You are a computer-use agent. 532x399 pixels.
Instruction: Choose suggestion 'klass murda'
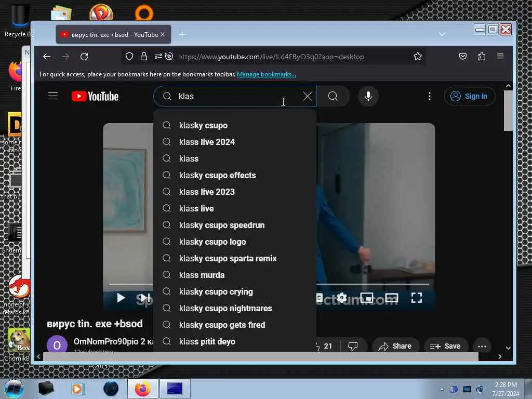235,275
